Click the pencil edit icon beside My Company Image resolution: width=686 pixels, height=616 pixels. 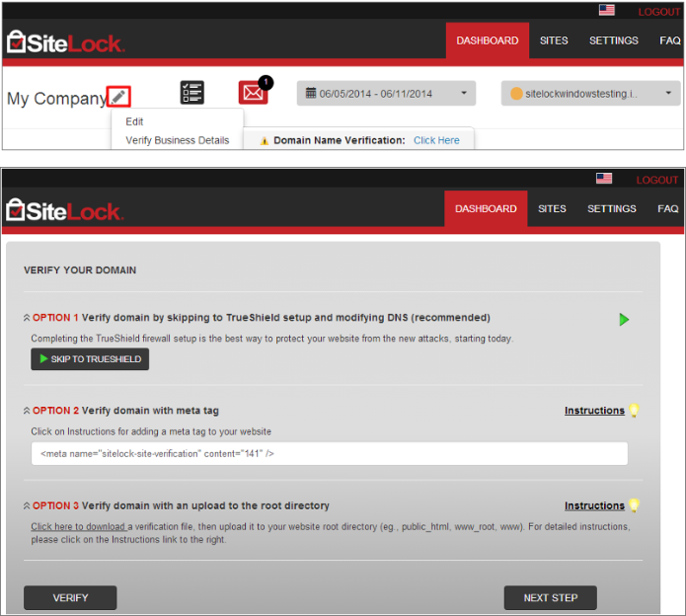118,97
